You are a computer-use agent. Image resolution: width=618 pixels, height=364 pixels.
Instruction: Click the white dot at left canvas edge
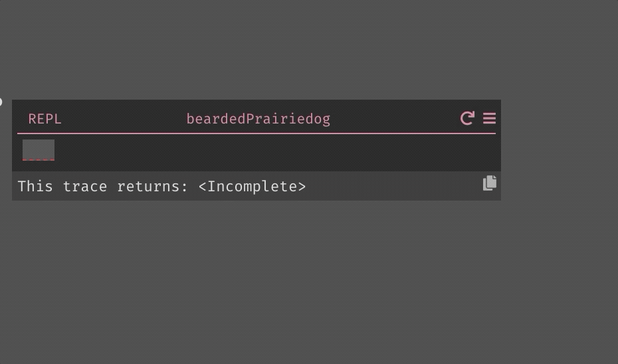coord(1,102)
